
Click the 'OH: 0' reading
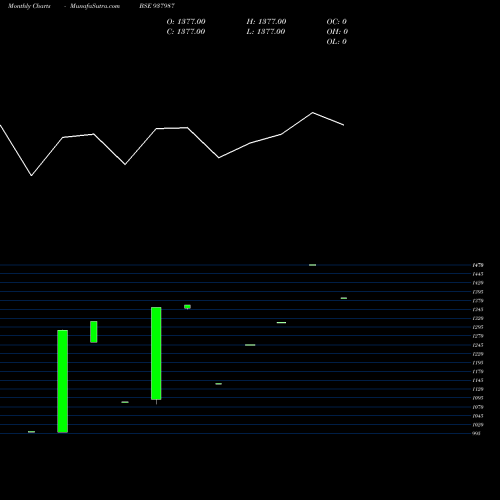337,32
